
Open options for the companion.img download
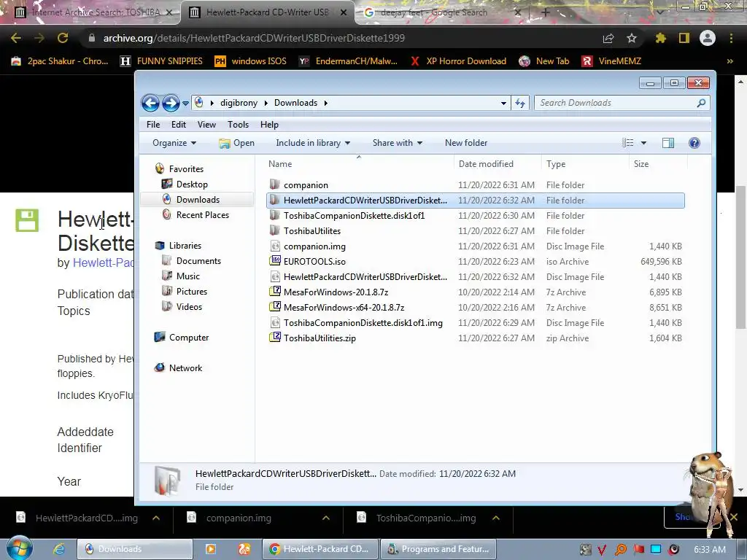point(326,518)
